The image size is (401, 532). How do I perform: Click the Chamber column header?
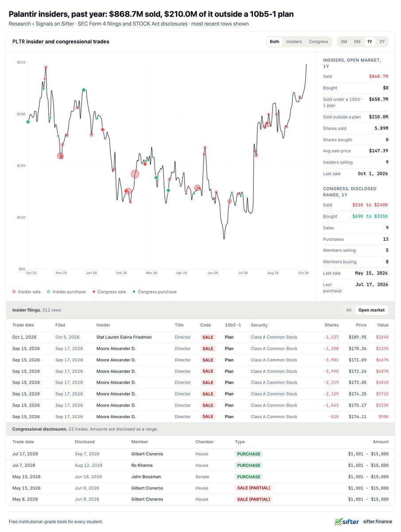(204, 442)
